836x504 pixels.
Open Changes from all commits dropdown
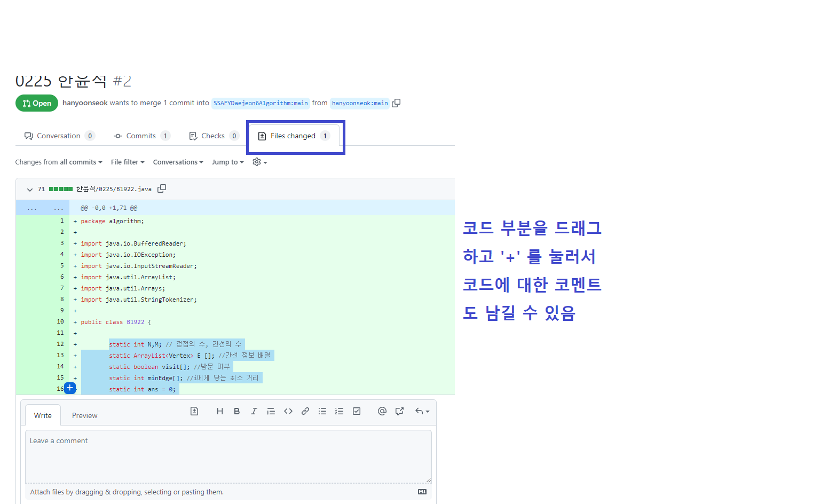59,162
